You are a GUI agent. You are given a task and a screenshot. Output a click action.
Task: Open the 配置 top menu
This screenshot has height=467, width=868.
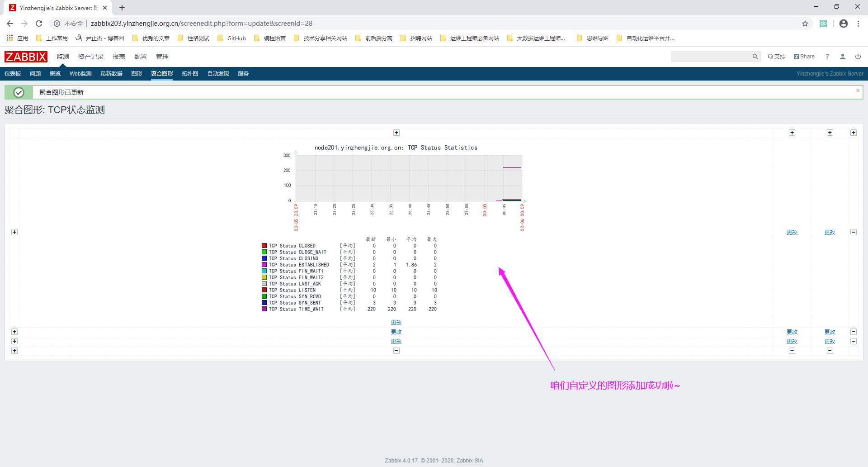click(141, 57)
